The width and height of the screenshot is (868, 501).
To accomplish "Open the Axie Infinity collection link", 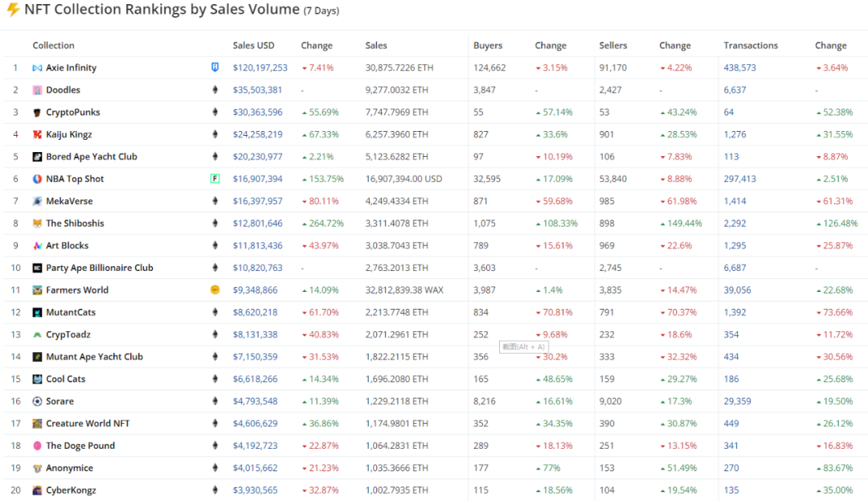I will tap(71, 68).
